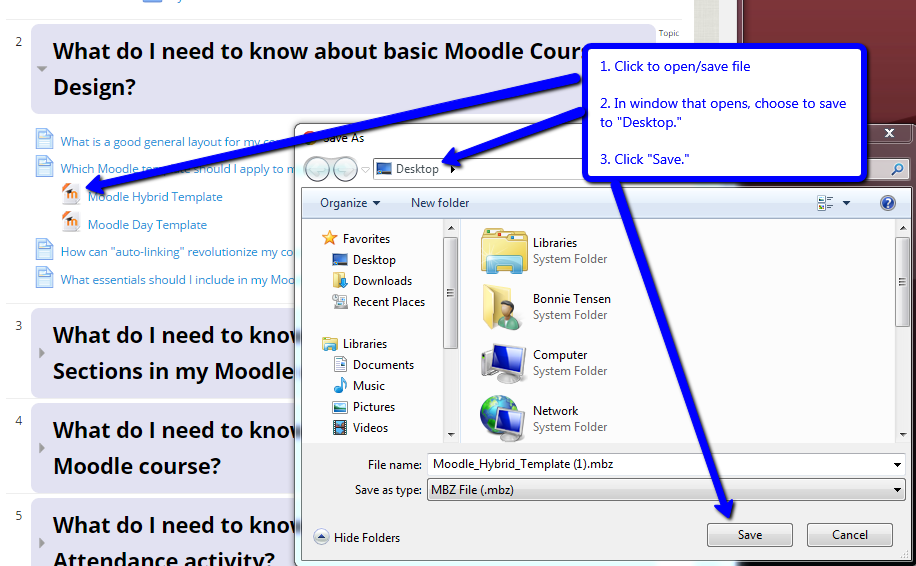Click the Libraries icon in navigation pane
Screen dimensions: 916x566
[x=329, y=343]
